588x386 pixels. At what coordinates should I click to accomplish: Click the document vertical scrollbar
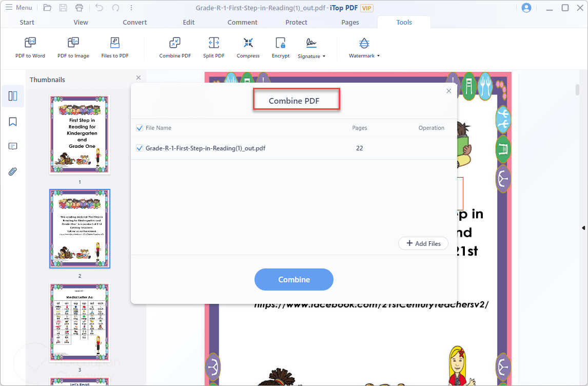pyautogui.click(x=577, y=90)
